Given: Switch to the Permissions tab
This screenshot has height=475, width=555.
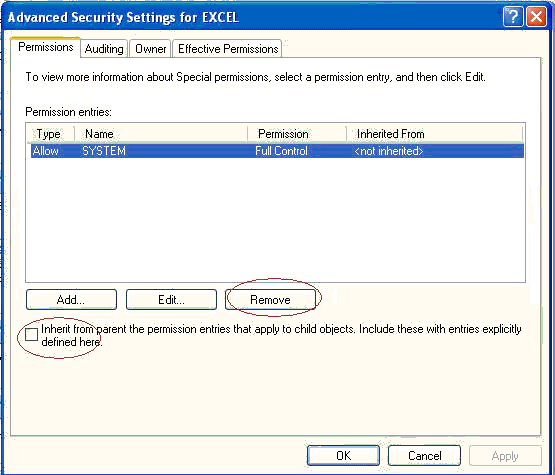Looking at the screenshot, I should 45,47.
